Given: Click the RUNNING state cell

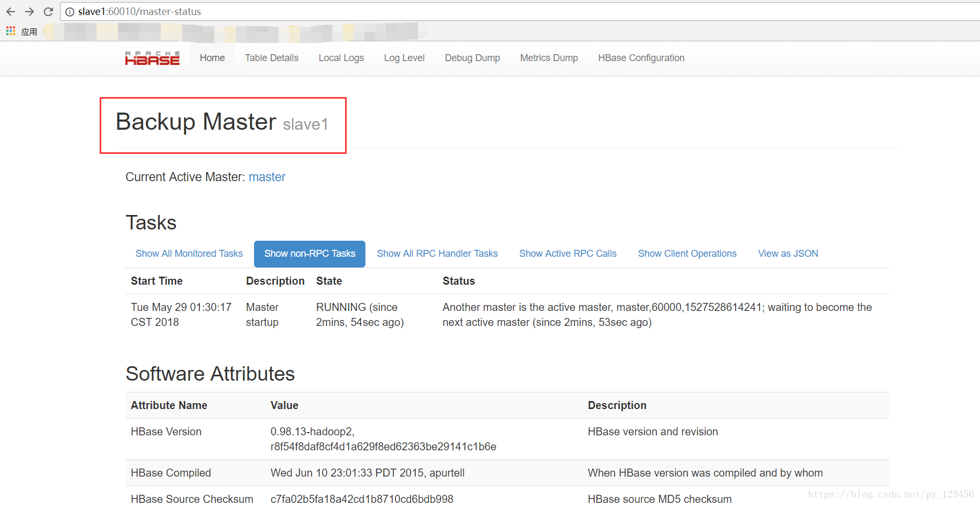Looking at the screenshot, I should [360, 315].
